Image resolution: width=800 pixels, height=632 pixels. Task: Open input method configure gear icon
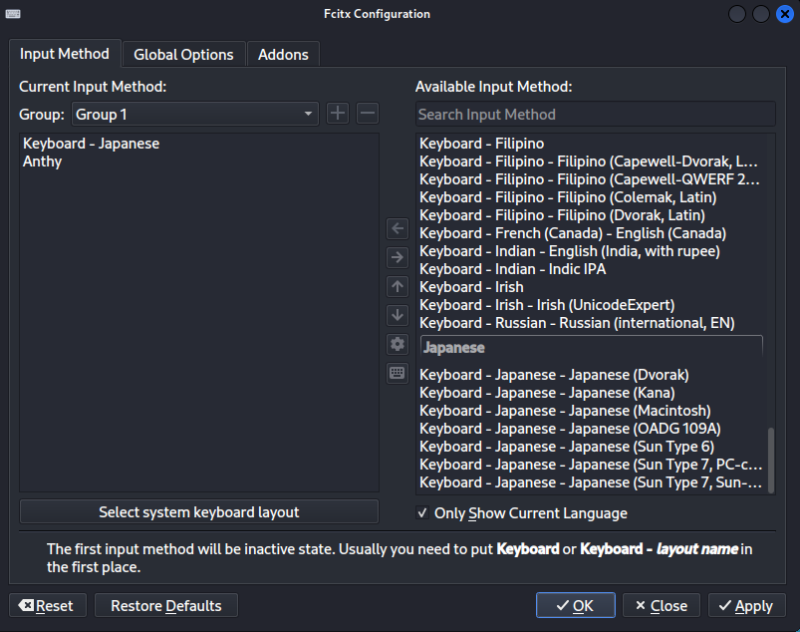[397, 344]
